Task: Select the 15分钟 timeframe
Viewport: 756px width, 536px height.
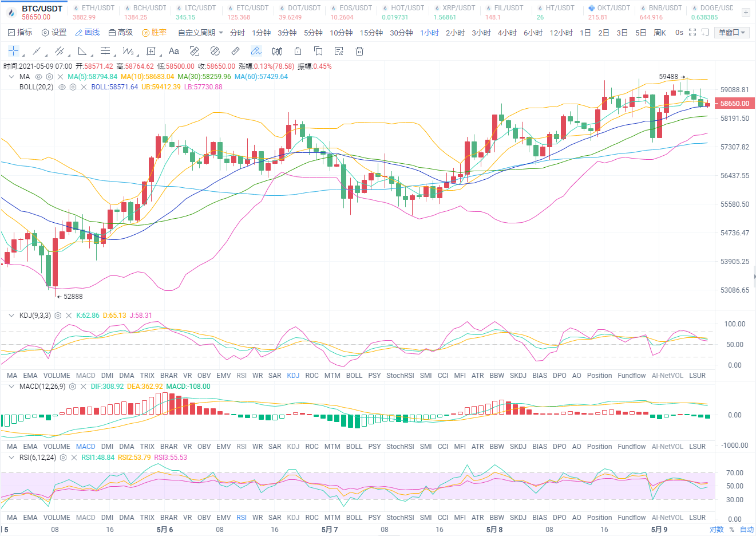Action: pyautogui.click(x=371, y=33)
